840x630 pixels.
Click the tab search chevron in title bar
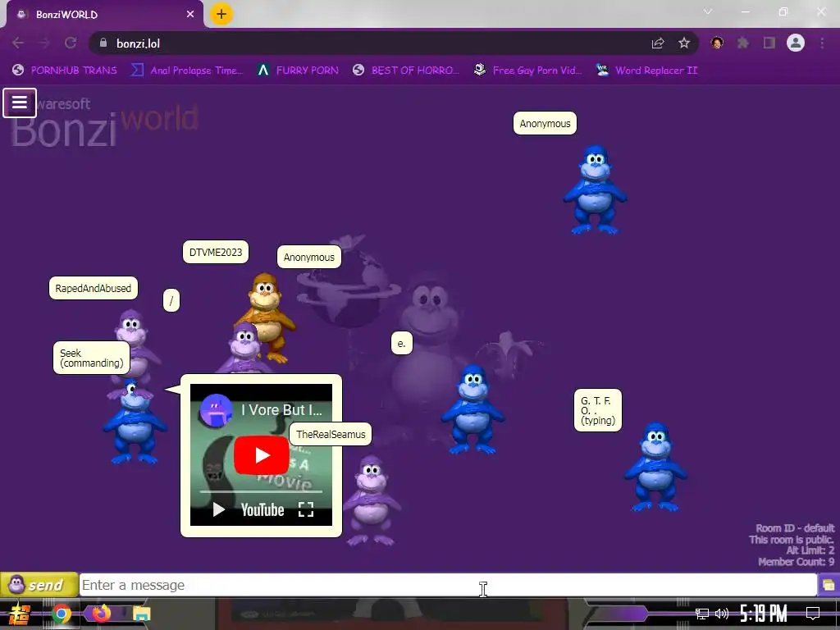pyautogui.click(x=708, y=11)
